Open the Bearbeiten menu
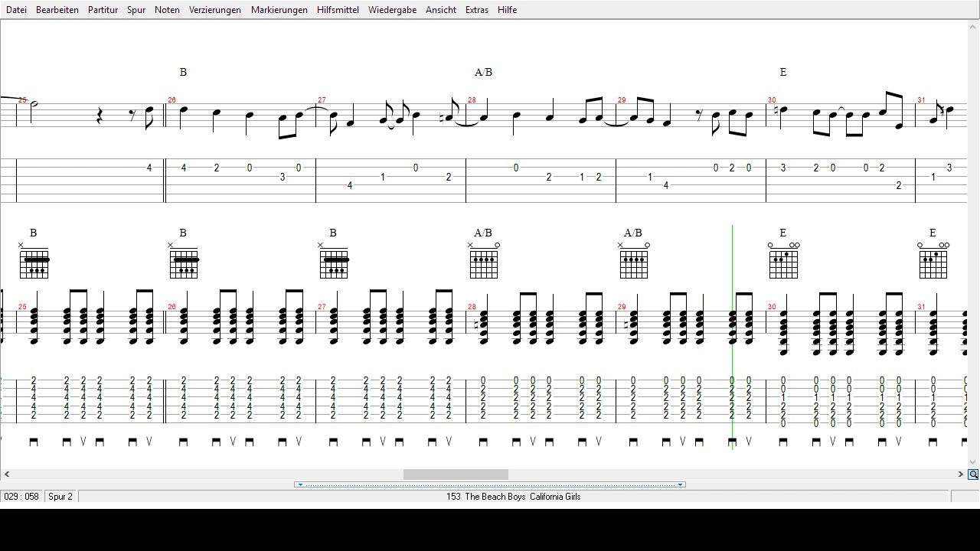Image resolution: width=980 pixels, height=551 pixels. (x=57, y=10)
